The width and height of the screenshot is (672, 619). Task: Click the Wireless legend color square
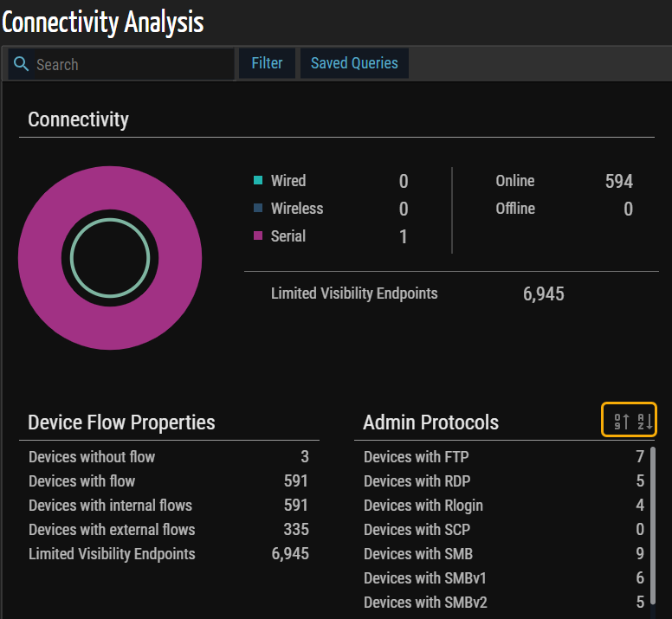pos(258,209)
